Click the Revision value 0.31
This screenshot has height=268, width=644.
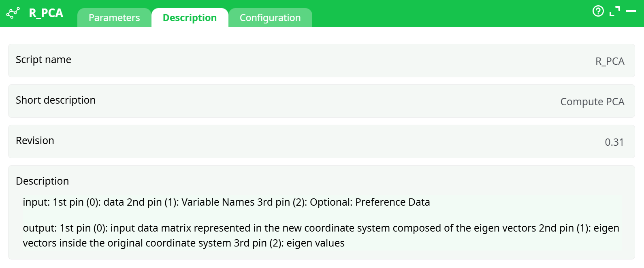[x=614, y=142]
